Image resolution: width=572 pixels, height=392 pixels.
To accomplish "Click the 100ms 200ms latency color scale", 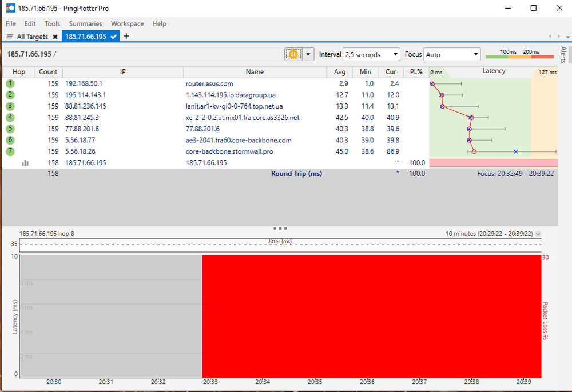I will 519,54.
